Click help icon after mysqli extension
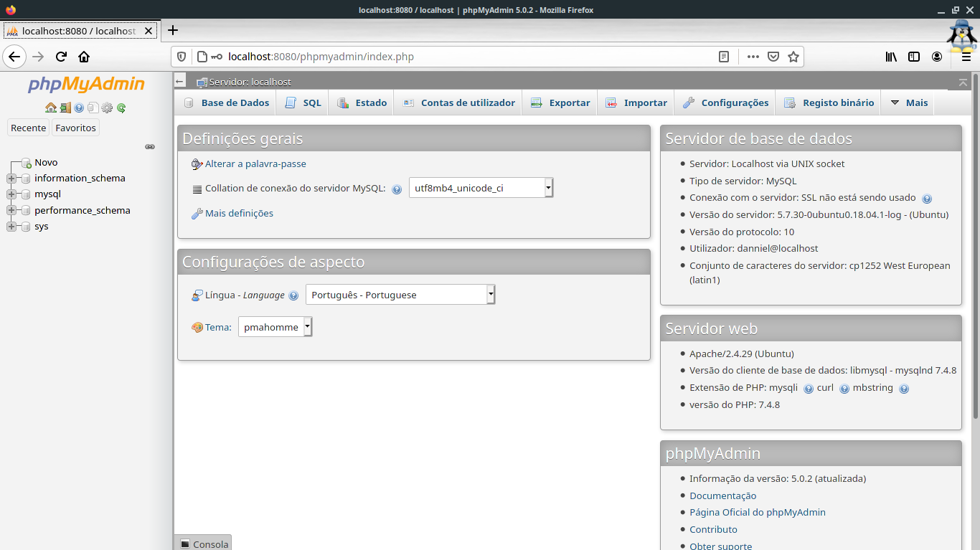Image resolution: width=980 pixels, height=550 pixels. (x=809, y=389)
